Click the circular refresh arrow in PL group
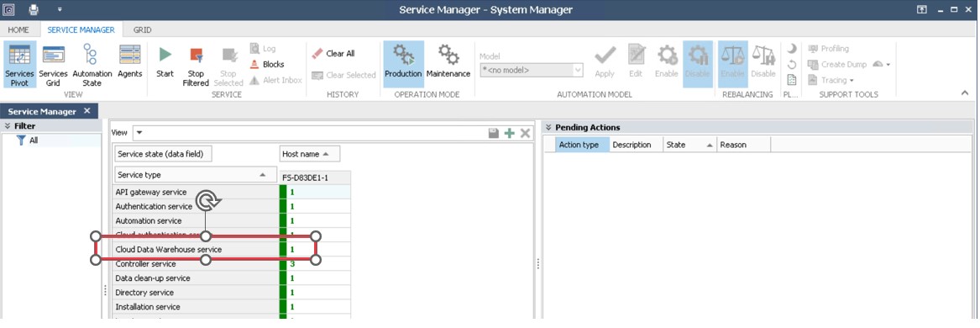Viewport: 980px width, 328px height. [x=791, y=64]
